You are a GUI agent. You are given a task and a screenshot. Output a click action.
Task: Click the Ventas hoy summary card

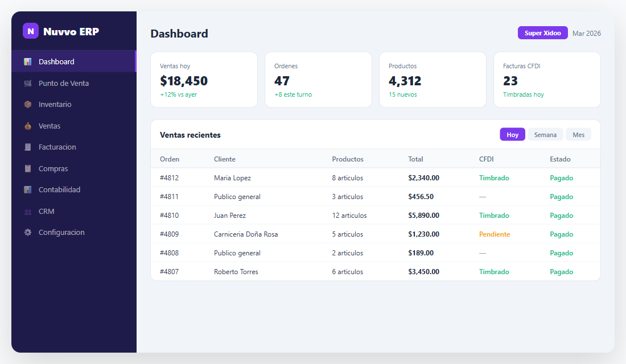point(204,79)
